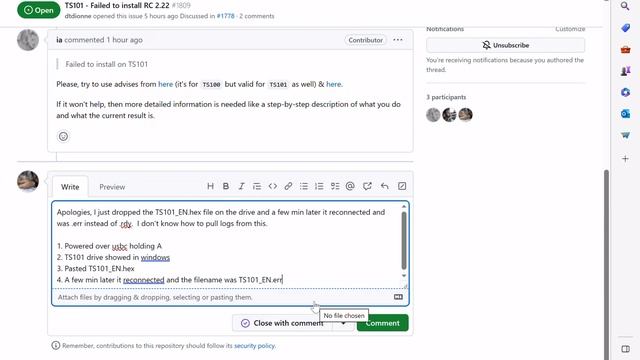Switch to the Write tab
Viewport: 640px width, 360px height.
(x=70, y=187)
